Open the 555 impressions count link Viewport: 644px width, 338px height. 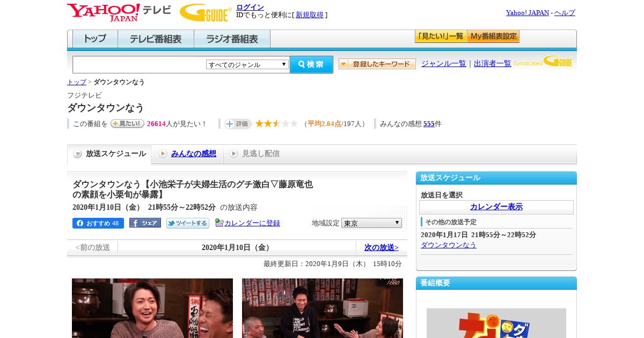click(429, 124)
